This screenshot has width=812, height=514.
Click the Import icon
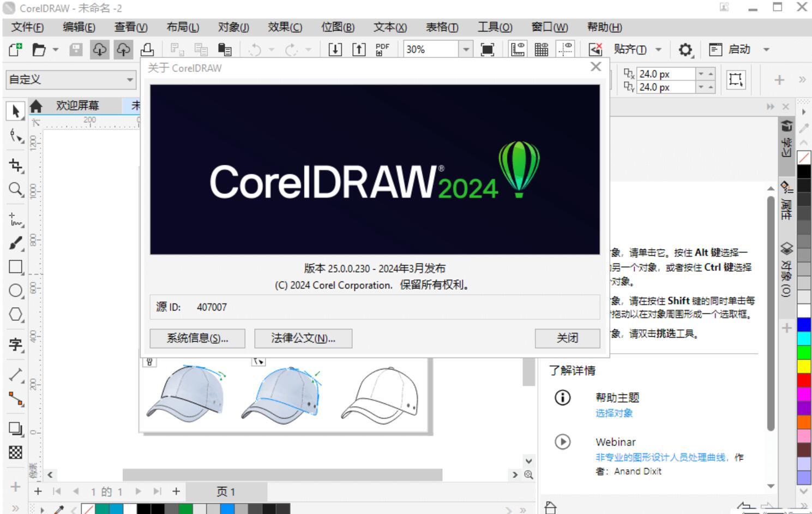click(335, 50)
